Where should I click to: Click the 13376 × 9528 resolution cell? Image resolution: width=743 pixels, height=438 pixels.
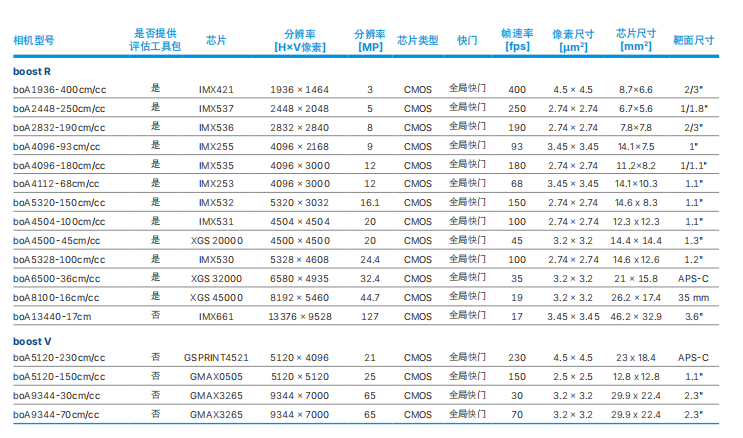(299, 316)
